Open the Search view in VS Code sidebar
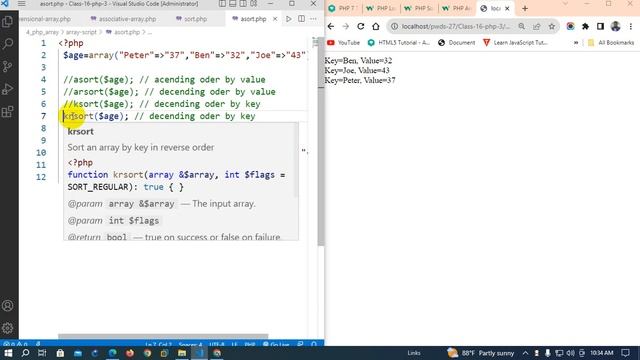Viewport: 640px width, 360px height. point(7,44)
